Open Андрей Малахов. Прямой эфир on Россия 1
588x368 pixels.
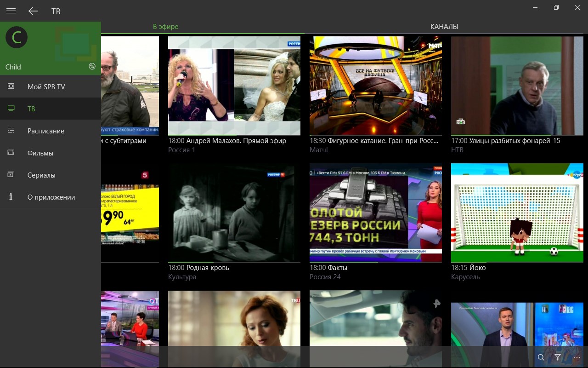click(234, 85)
